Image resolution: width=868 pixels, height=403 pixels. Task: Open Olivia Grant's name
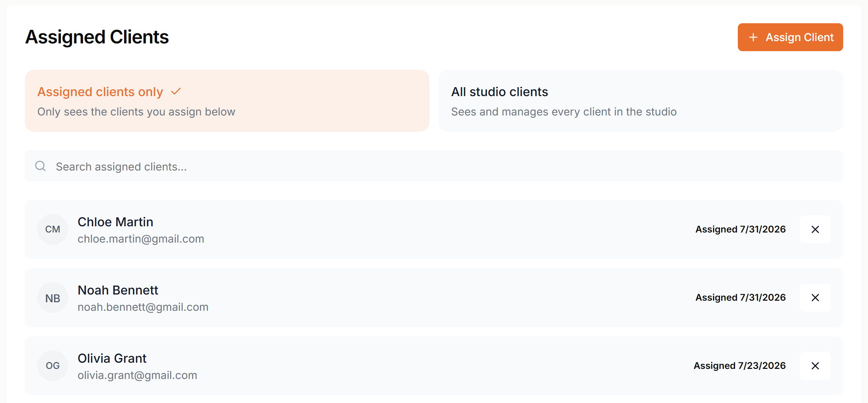tap(112, 358)
